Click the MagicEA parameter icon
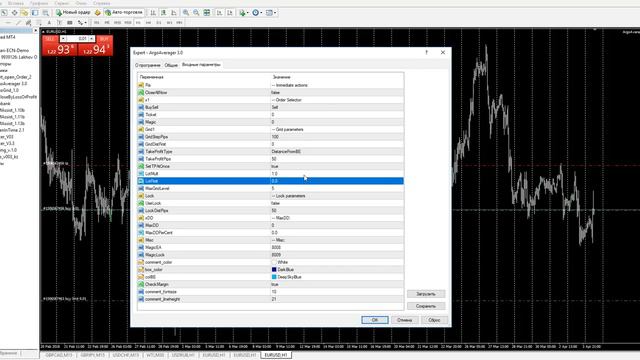 pos(141,247)
